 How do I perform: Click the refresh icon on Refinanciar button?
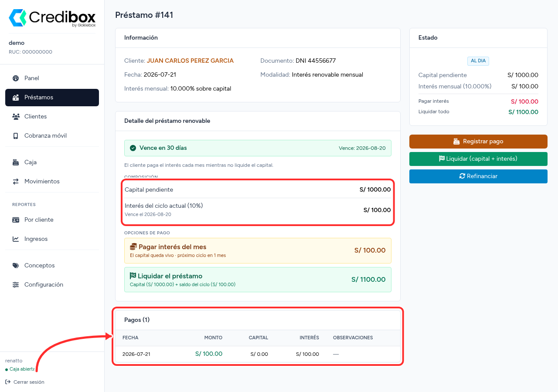tap(462, 176)
